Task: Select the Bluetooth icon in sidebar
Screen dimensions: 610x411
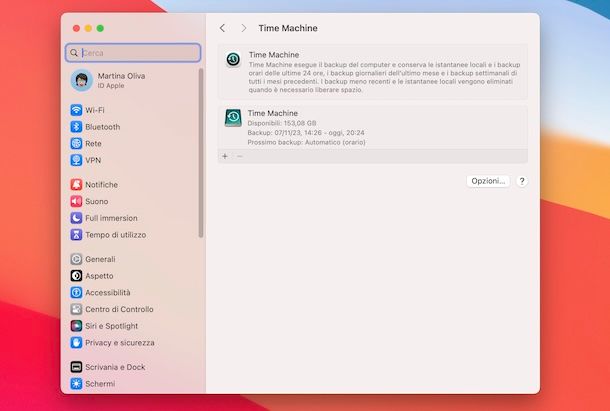Action: (x=76, y=126)
